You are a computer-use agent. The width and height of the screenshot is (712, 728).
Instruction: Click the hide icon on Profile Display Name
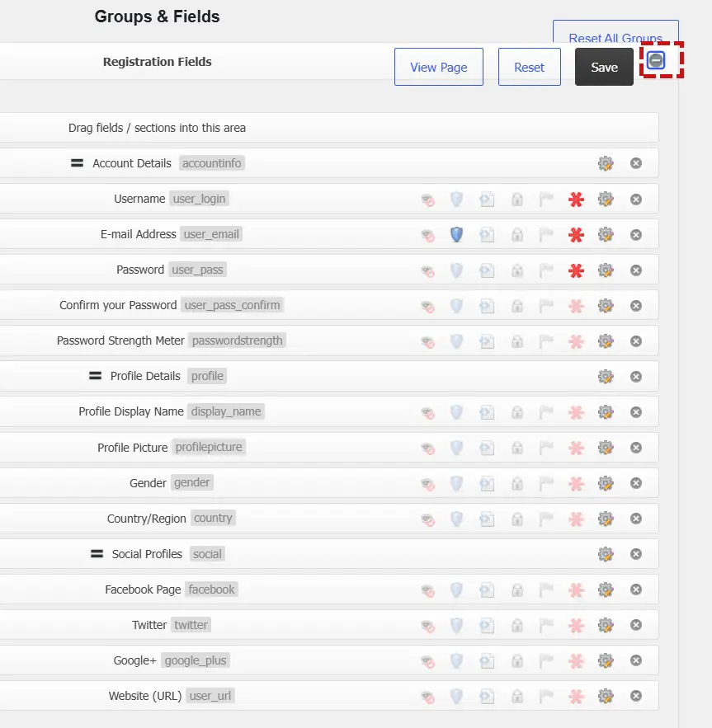pyautogui.click(x=427, y=412)
